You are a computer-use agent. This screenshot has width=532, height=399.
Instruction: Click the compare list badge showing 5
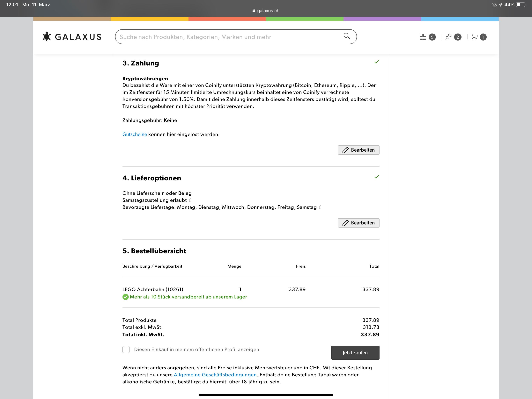click(x=432, y=37)
